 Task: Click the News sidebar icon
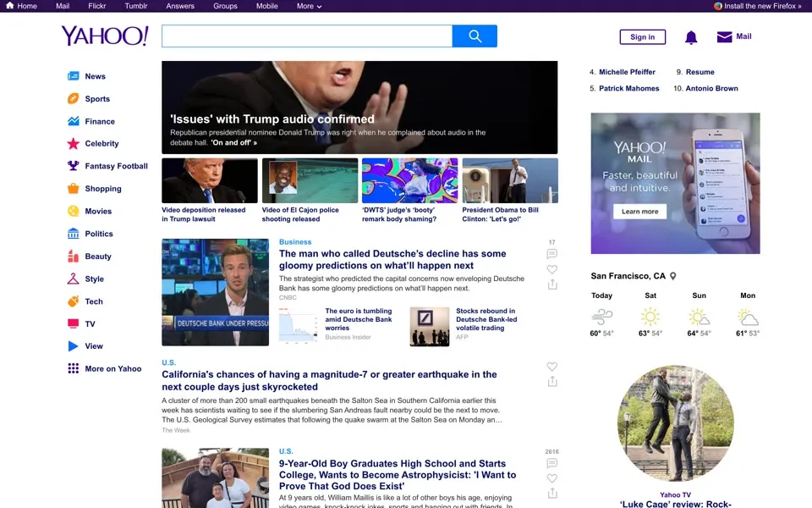click(x=73, y=76)
